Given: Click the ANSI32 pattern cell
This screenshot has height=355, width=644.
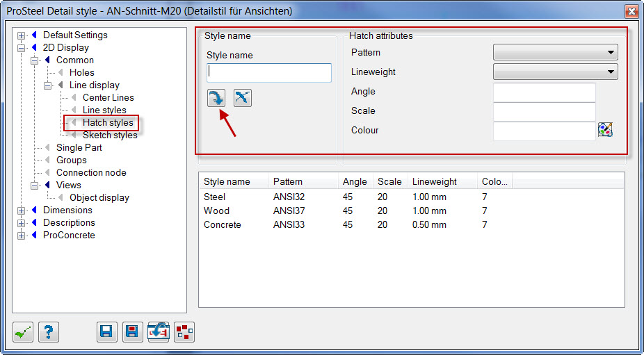Looking at the screenshot, I should click(289, 197).
